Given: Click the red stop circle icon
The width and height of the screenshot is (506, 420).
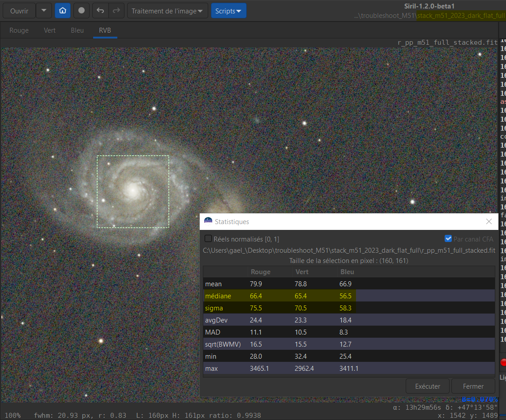Looking at the screenshot, I should (503, 362).
